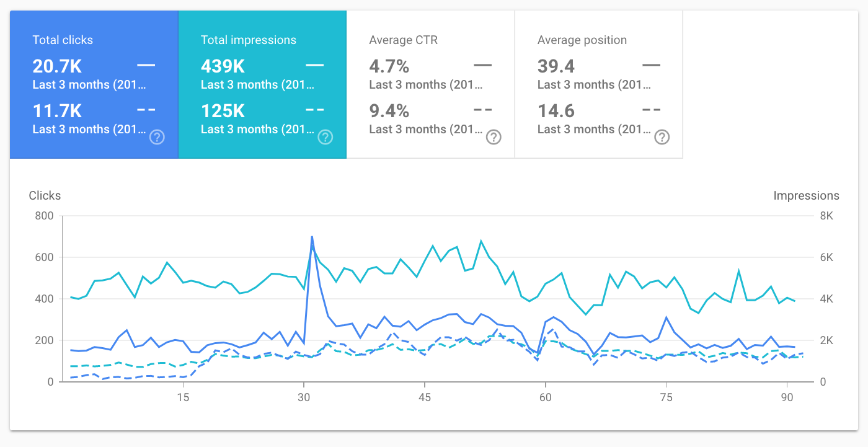Click the 90 label on the x-axis
Viewport: 868px width, 447px height.
786,397
